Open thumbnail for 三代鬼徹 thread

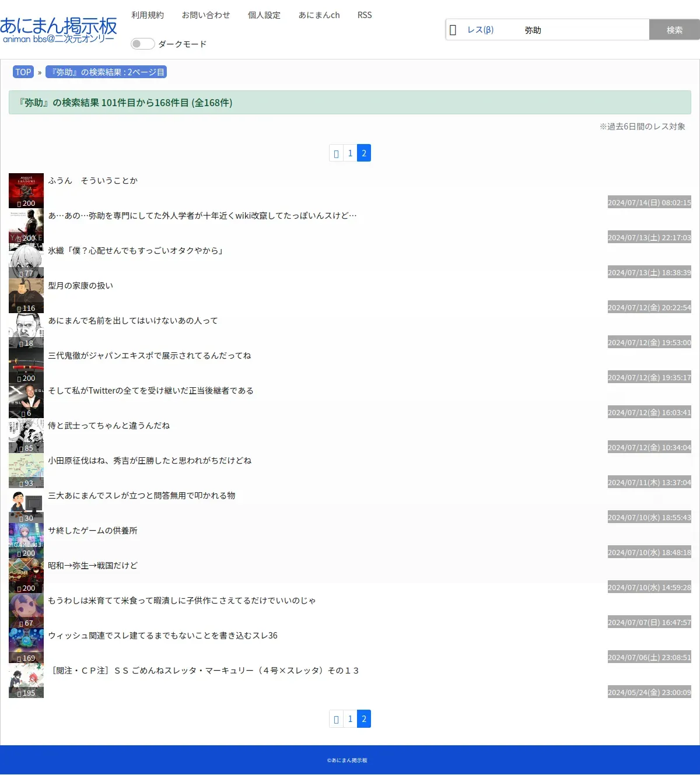pyautogui.click(x=26, y=366)
